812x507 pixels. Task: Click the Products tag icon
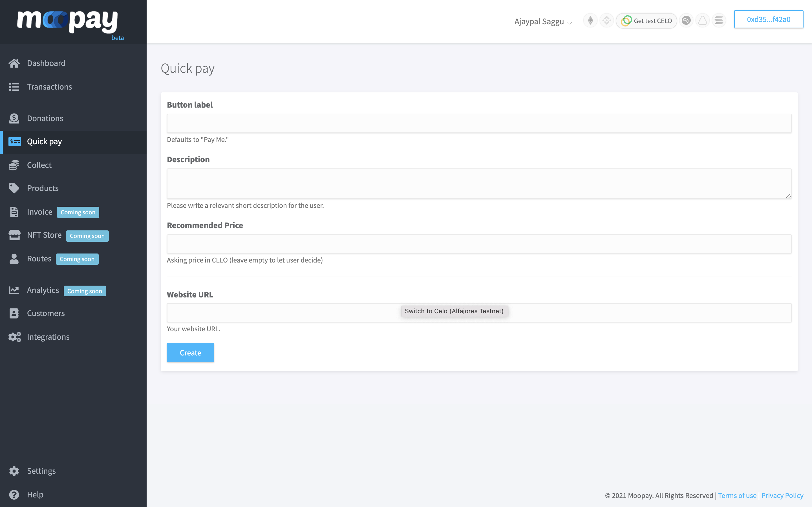coord(14,188)
